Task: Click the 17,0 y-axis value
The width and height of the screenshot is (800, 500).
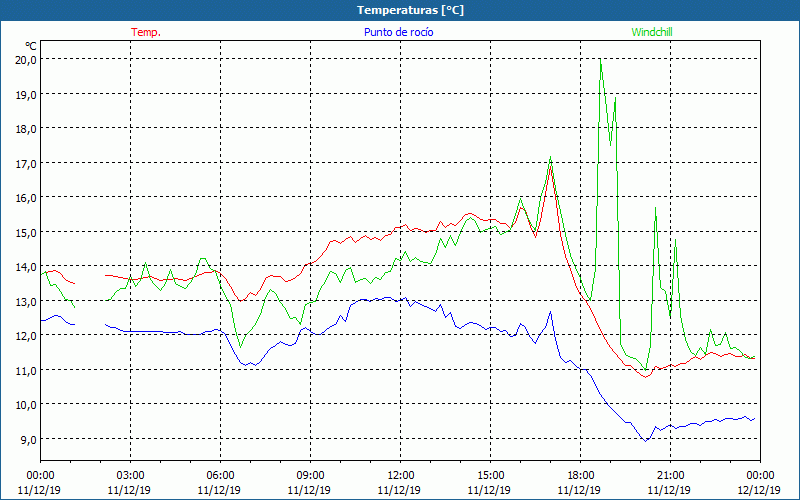Action: 26,163
